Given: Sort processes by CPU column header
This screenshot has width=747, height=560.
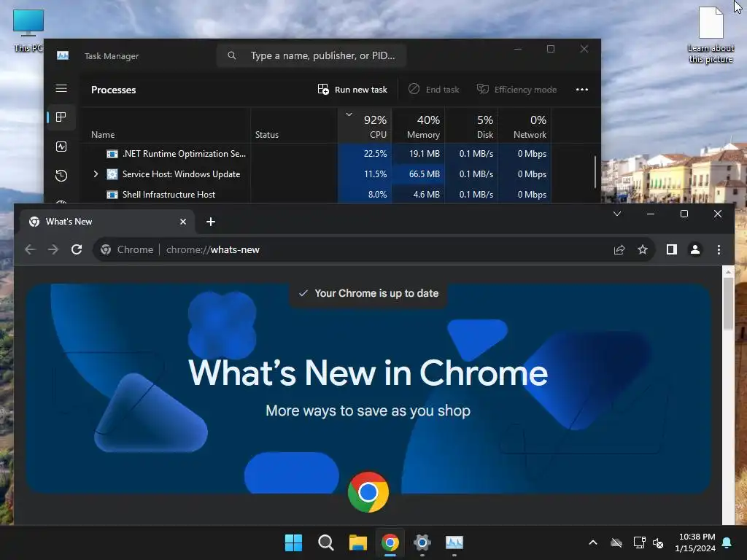Looking at the screenshot, I should (365, 126).
